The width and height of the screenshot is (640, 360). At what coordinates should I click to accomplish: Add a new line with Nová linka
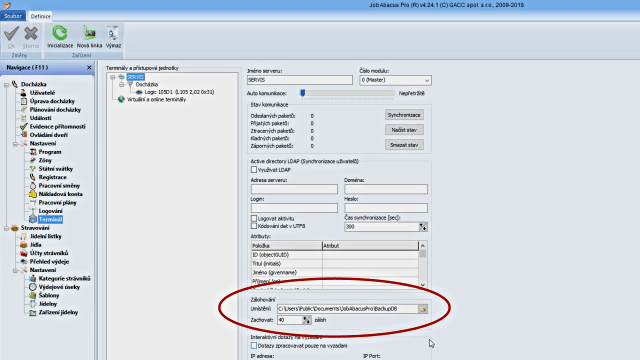pyautogui.click(x=89, y=37)
